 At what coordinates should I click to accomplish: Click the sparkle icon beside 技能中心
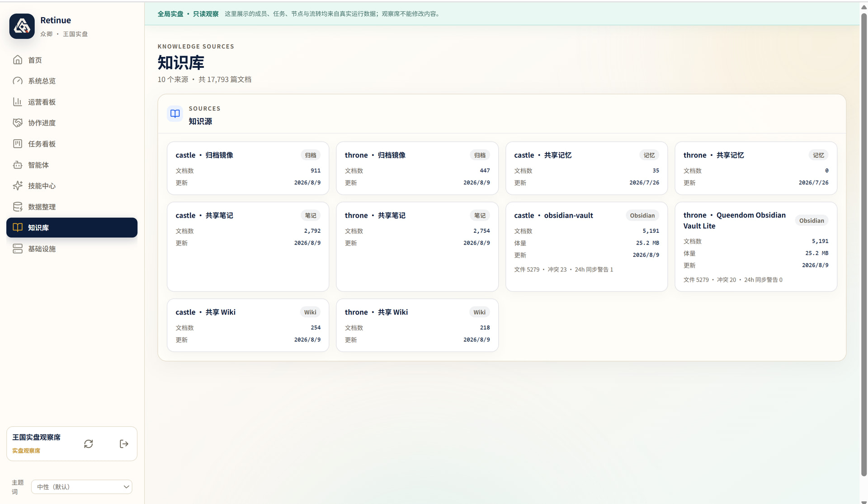pos(18,186)
